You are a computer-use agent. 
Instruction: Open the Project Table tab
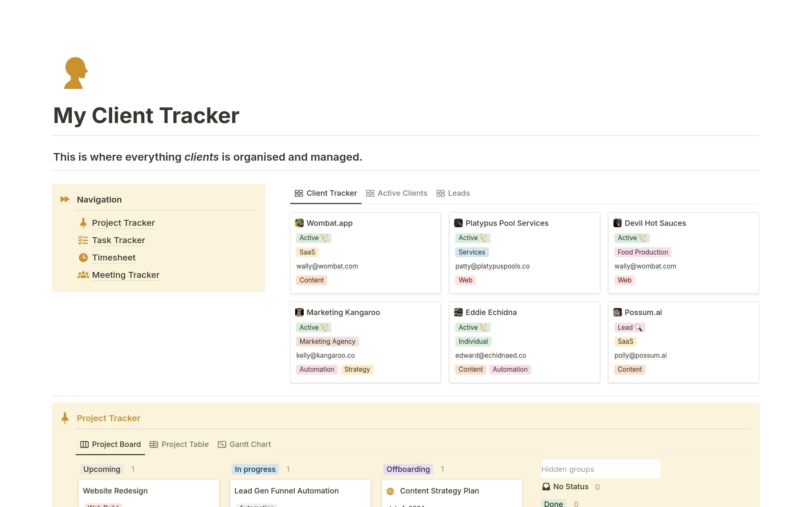[185, 444]
